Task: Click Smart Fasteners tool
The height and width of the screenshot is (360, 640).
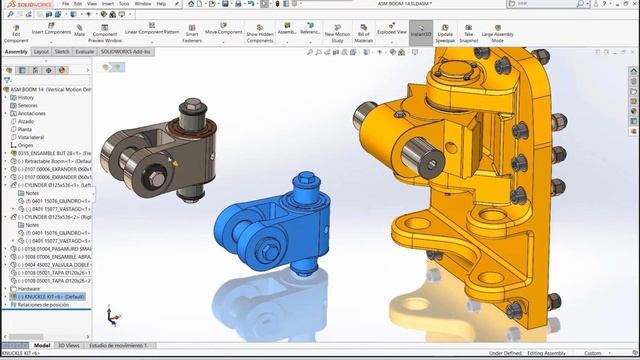Action: click(x=192, y=33)
